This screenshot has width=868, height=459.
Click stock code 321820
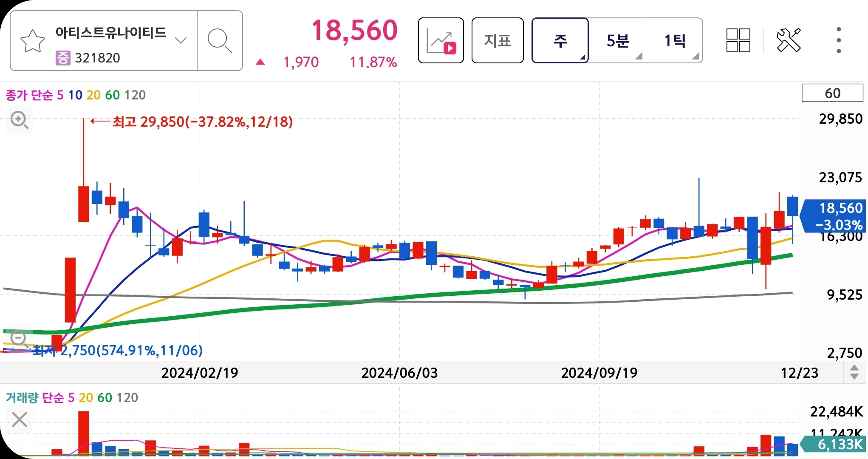pos(97,57)
